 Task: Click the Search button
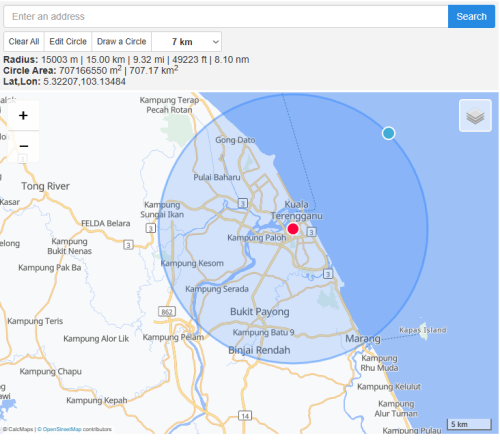coord(471,16)
